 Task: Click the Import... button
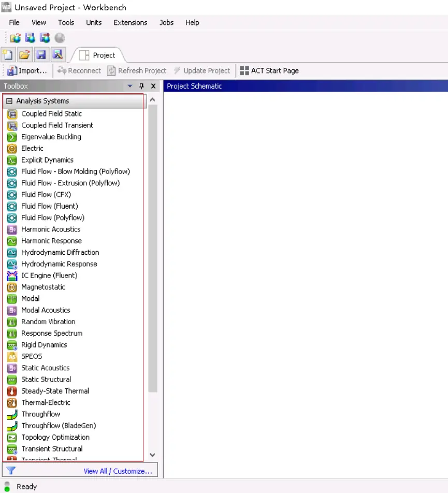(27, 71)
